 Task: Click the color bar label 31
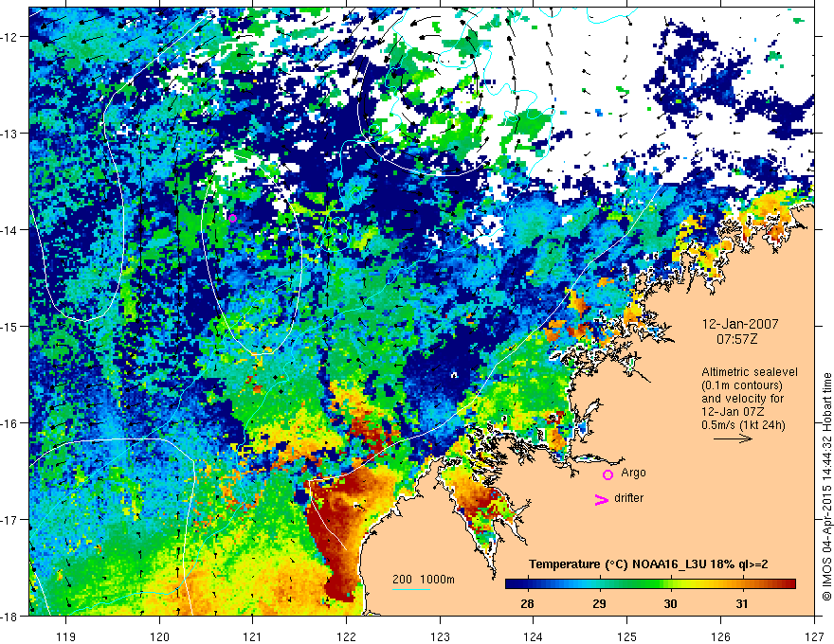(x=742, y=603)
